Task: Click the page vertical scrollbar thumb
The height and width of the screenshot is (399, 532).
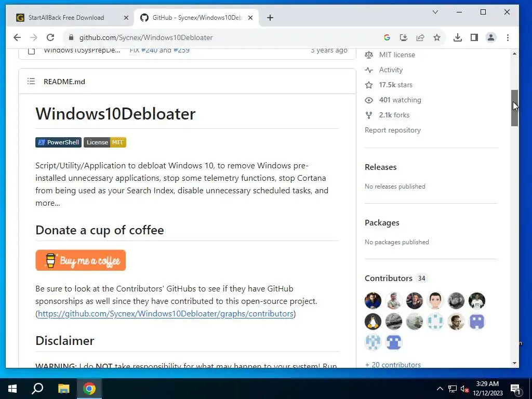Action: 515,108
